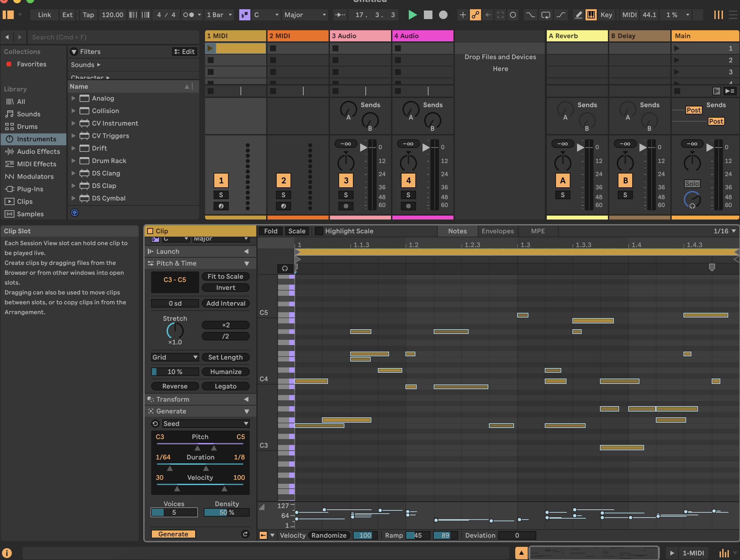Screen dimensions: 740x560
Task: Open the Major scale type dropdown in toolbar
Action: 305,15
